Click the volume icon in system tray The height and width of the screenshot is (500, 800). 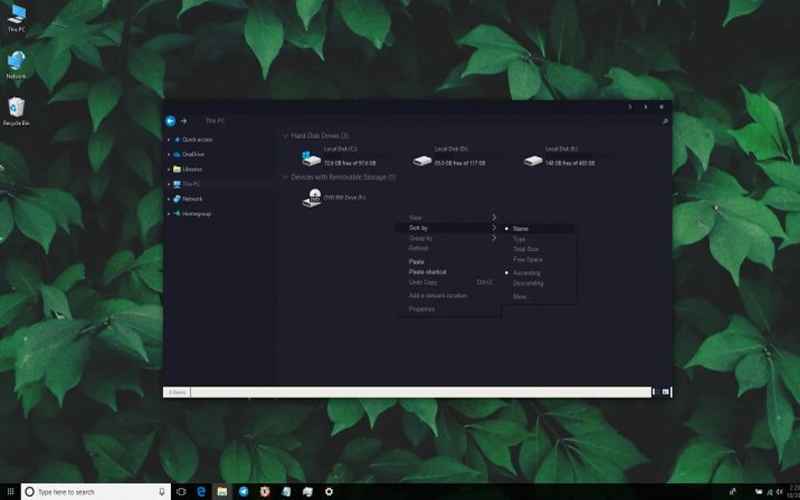pos(781,492)
